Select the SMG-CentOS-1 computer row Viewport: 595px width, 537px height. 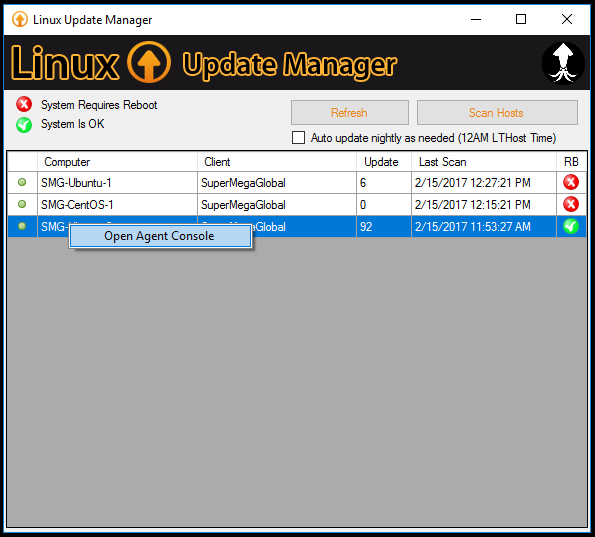(x=297, y=205)
